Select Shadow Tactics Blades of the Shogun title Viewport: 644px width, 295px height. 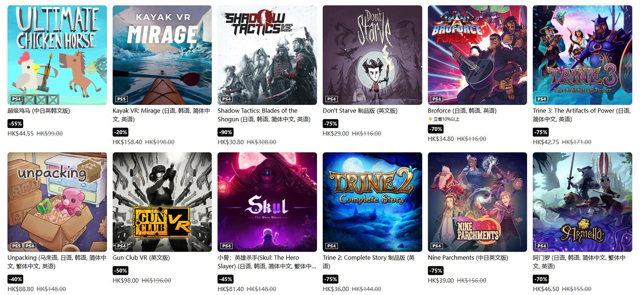264,115
